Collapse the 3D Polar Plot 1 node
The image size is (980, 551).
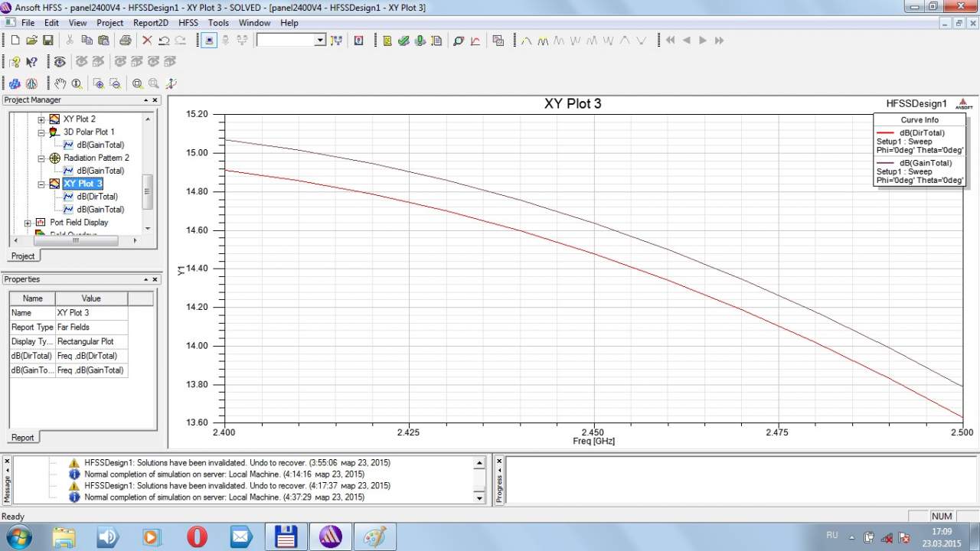point(41,132)
